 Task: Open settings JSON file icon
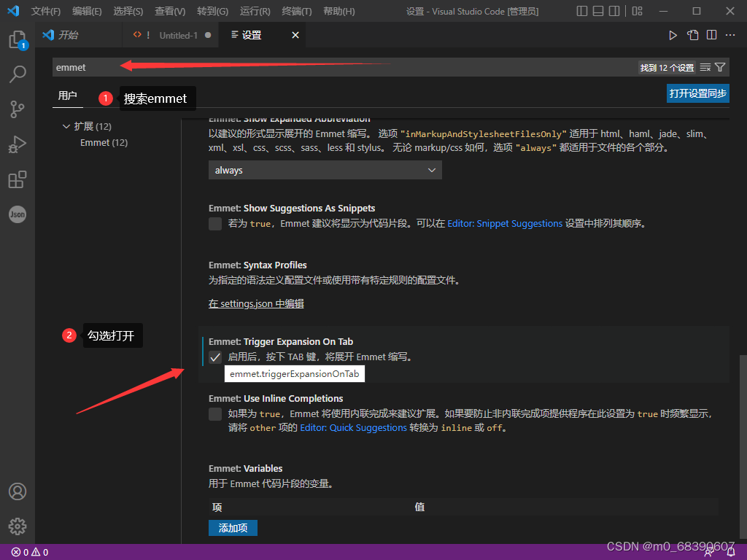click(x=692, y=35)
